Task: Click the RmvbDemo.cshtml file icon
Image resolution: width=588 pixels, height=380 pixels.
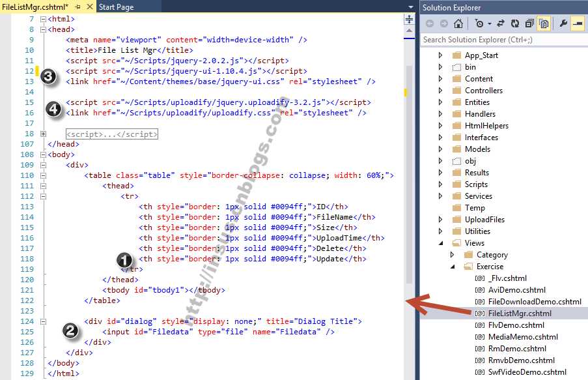Action: pos(480,360)
